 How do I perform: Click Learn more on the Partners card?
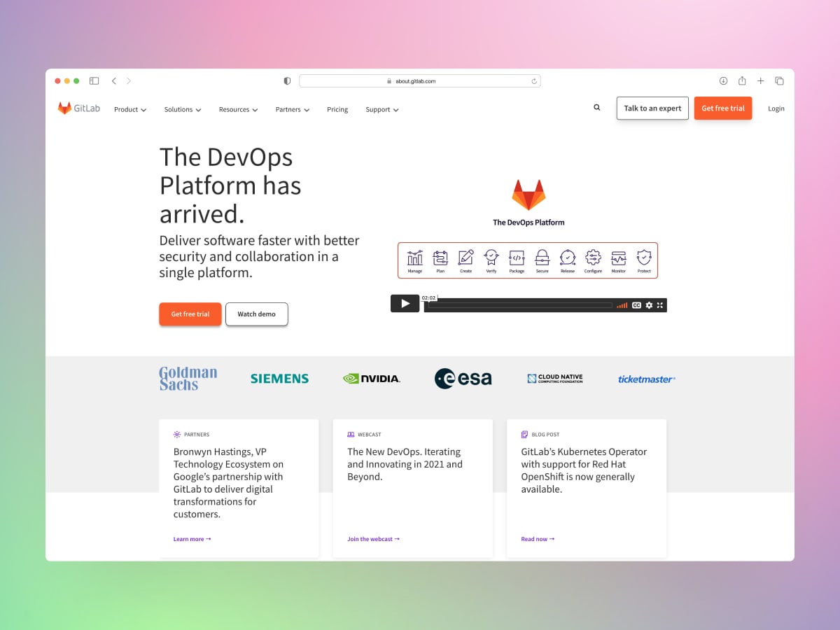[192, 539]
